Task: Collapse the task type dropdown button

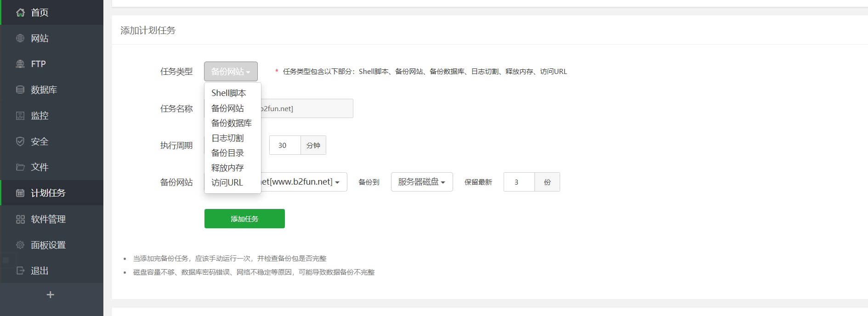Action: (231, 72)
